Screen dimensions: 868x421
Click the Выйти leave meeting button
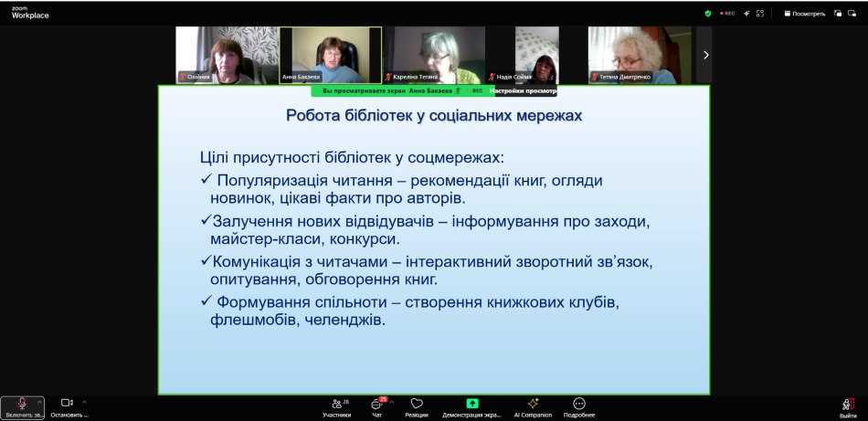[x=848, y=405]
